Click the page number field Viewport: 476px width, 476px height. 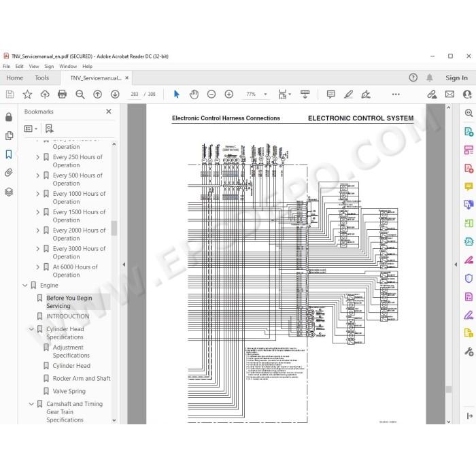pyautogui.click(x=135, y=95)
